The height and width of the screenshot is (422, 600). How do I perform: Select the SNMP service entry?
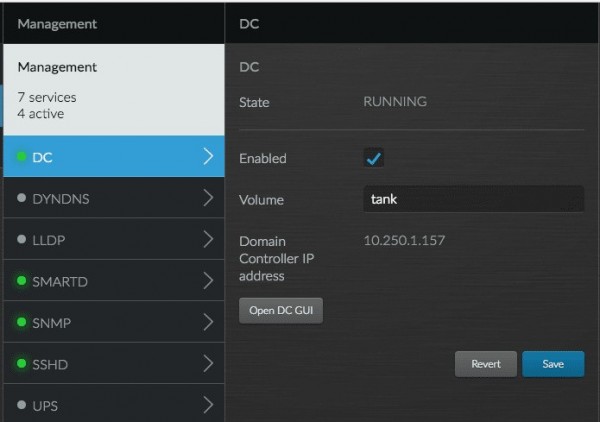click(114, 322)
